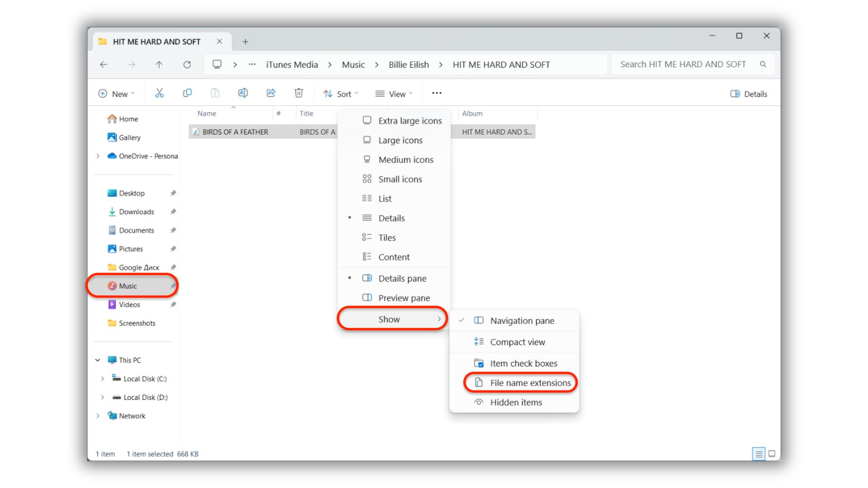Enable Item check boxes
The height and width of the screenshot is (488, 868).
point(514,363)
